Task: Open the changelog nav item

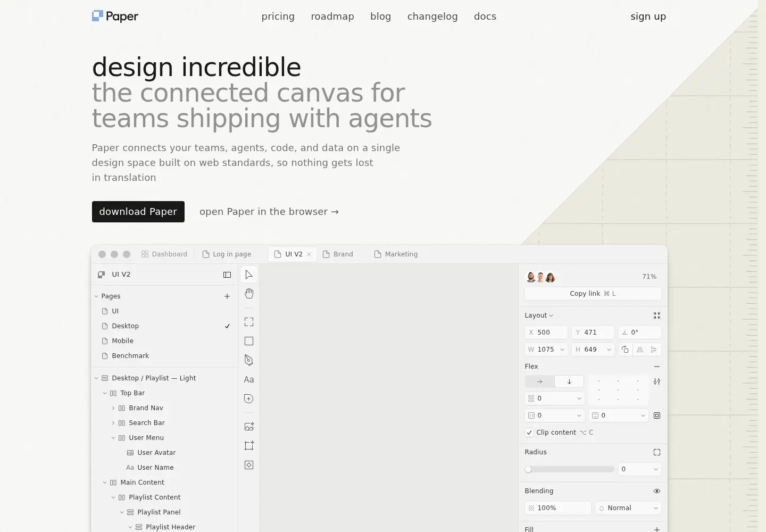Action: (432, 16)
